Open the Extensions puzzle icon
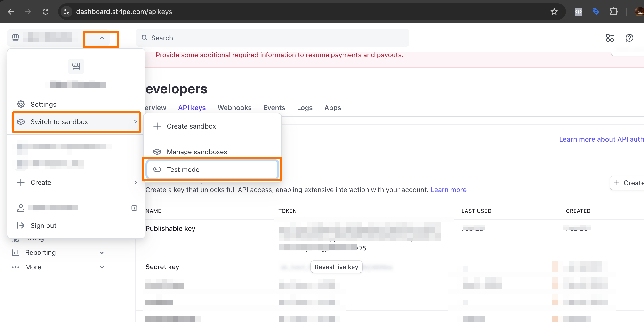Screen dimensions: 644x322 pos(613,11)
